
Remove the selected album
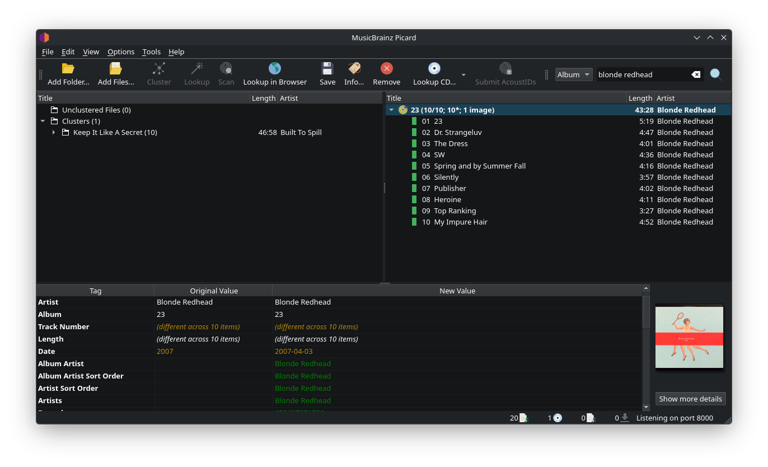point(386,74)
